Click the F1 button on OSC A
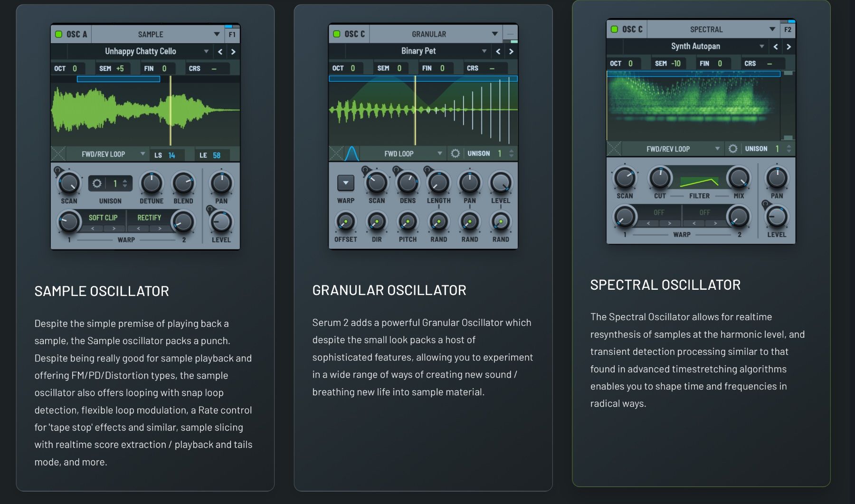855x504 pixels. click(x=232, y=34)
